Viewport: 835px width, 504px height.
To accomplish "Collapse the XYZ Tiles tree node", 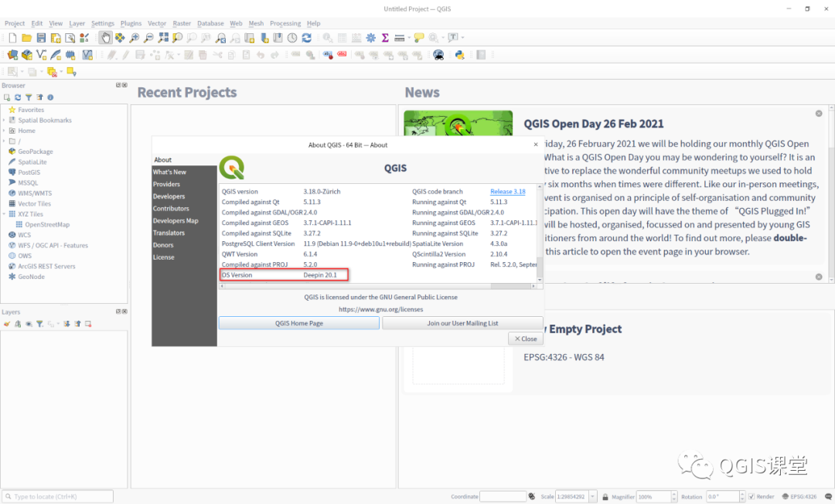I will tap(5, 214).
